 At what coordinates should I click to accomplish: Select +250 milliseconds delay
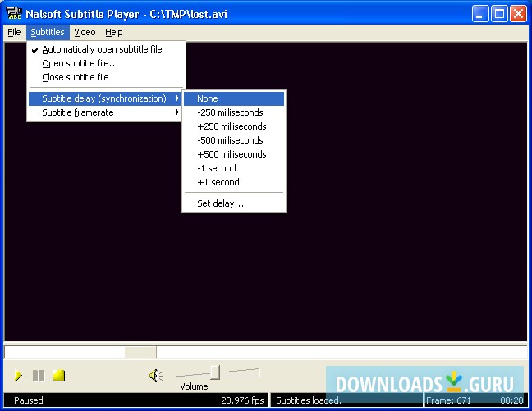click(x=234, y=126)
